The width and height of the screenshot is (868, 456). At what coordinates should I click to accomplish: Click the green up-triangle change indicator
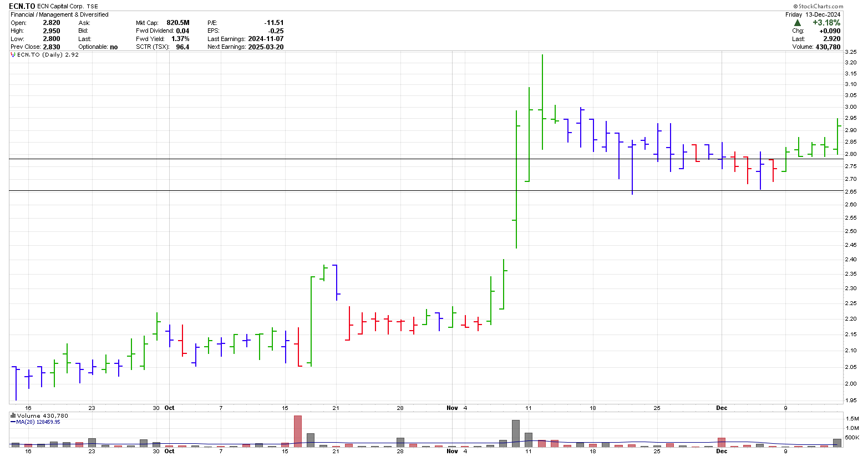pos(797,23)
